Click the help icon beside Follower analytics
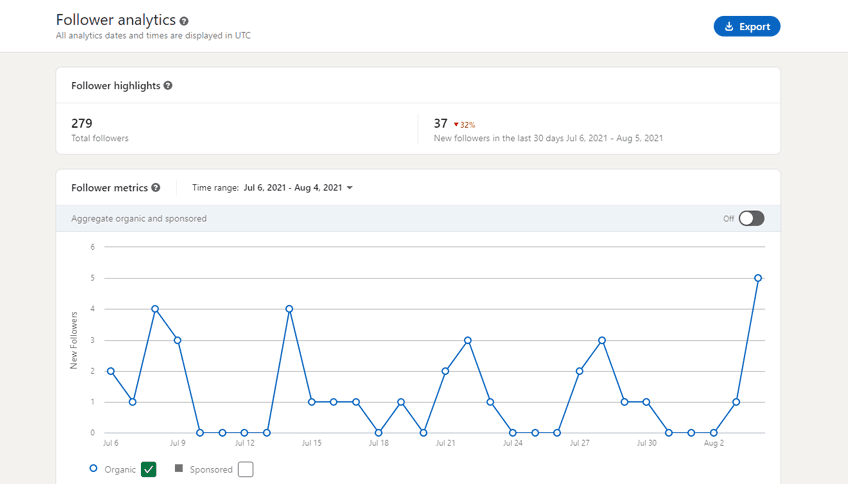Screen dimensions: 848x484 (x=184, y=21)
